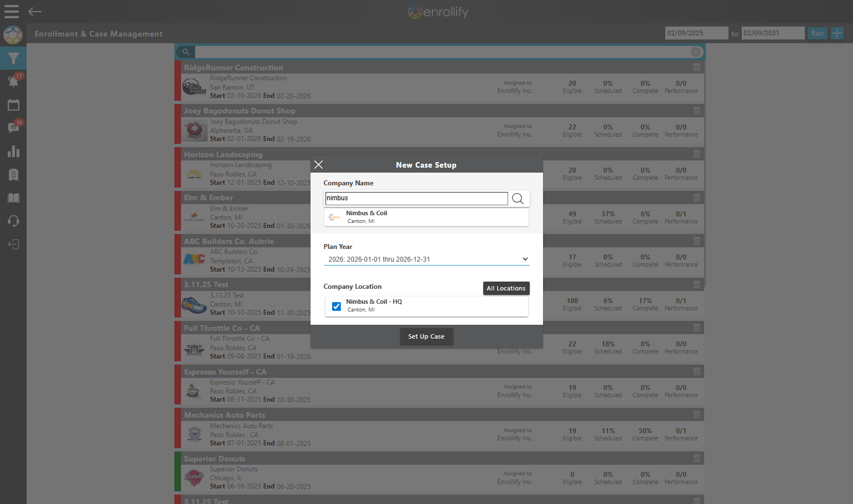
Task: Open the book library icon
Action: (13, 198)
